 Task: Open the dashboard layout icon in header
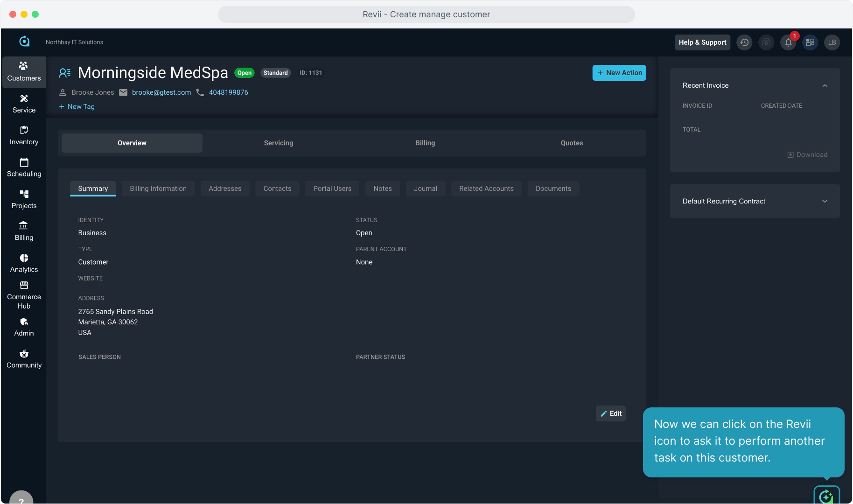tap(810, 42)
